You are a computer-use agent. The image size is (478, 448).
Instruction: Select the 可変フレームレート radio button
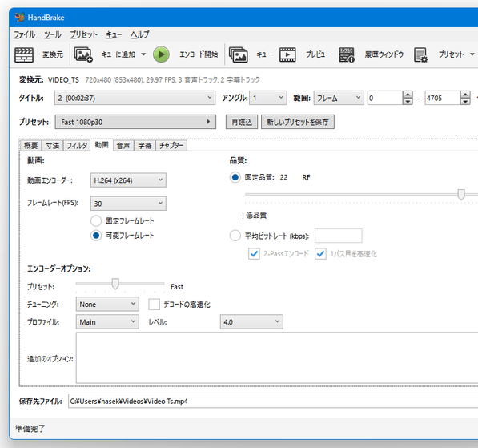96,236
